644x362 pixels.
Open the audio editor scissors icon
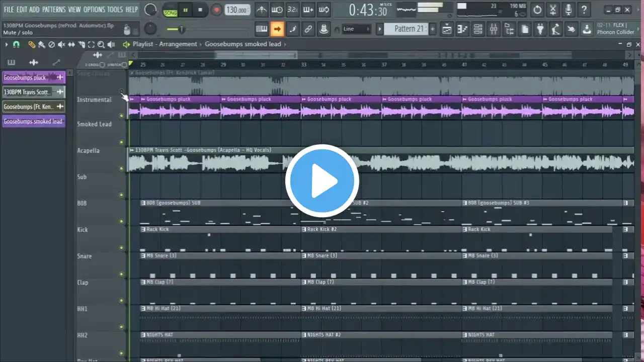pos(553,10)
